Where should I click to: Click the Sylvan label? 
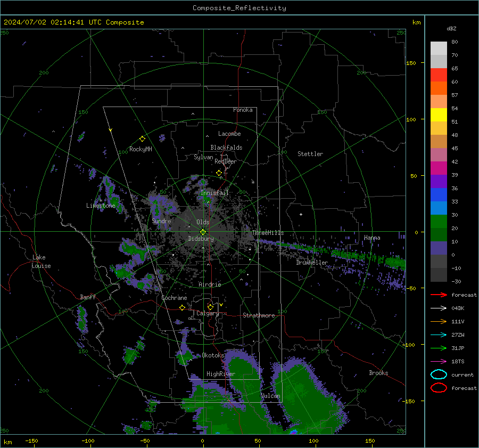(x=203, y=157)
